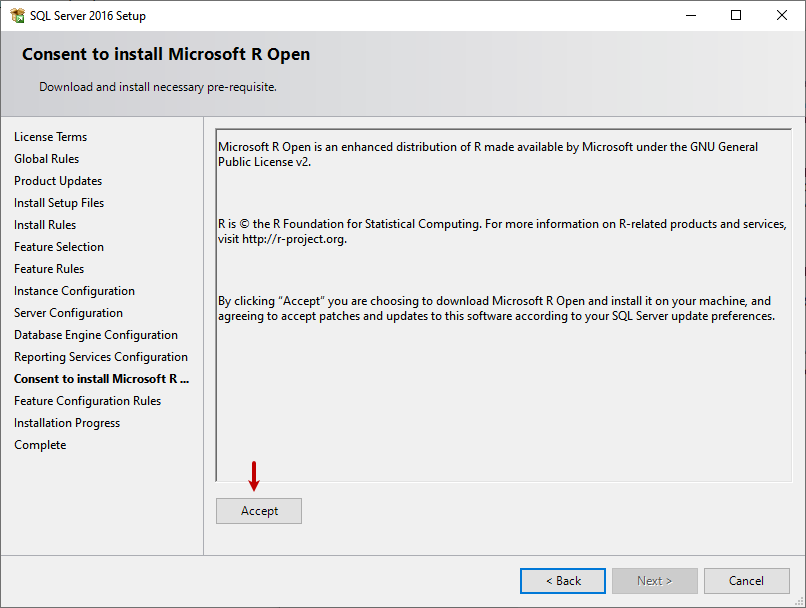Image resolution: width=806 pixels, height=608 pixels.
Task: Open the Global Rules step
Action: [46, 159]
